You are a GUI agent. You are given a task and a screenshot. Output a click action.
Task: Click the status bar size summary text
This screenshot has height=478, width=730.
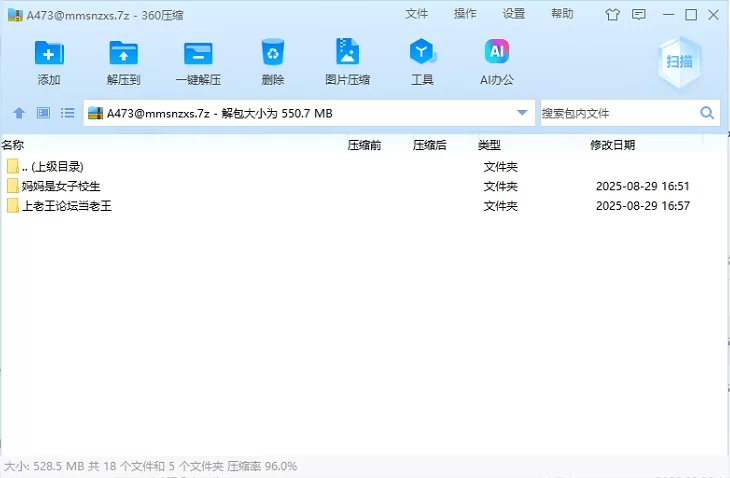pyautogui.click(x=150, y=466)
